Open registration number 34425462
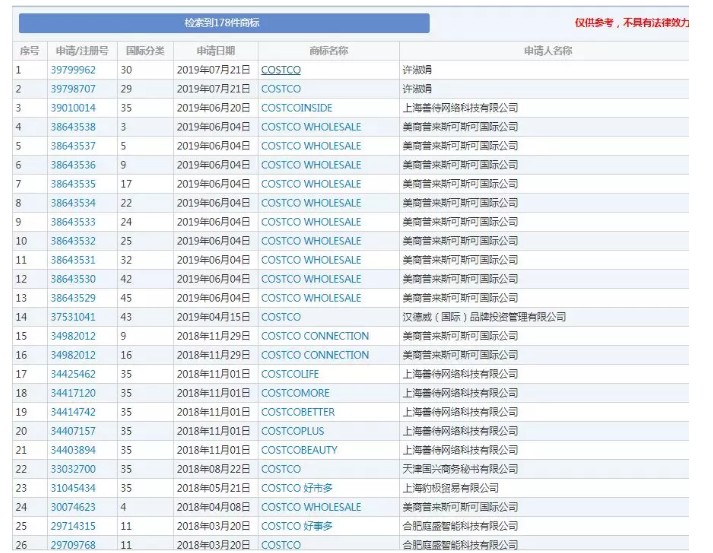The height and width of the screenshot is (553, 713). [73, 374]
